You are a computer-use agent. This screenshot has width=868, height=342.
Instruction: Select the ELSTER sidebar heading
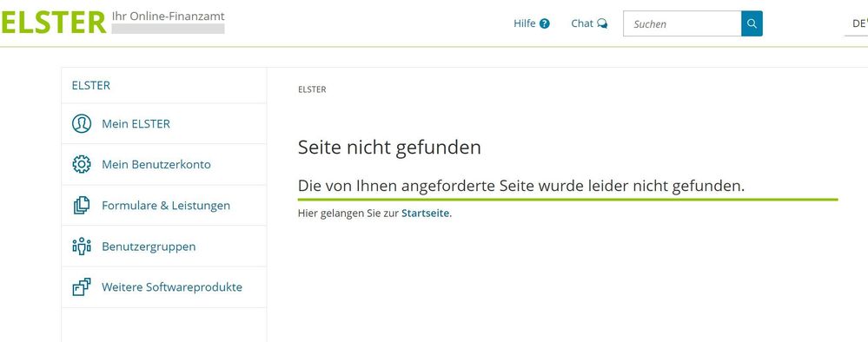point(90,85)
